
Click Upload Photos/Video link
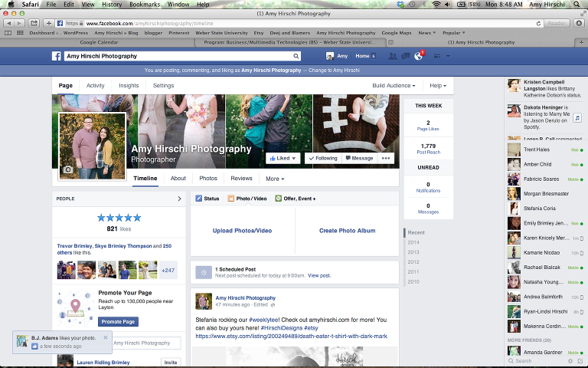[242, 231]
